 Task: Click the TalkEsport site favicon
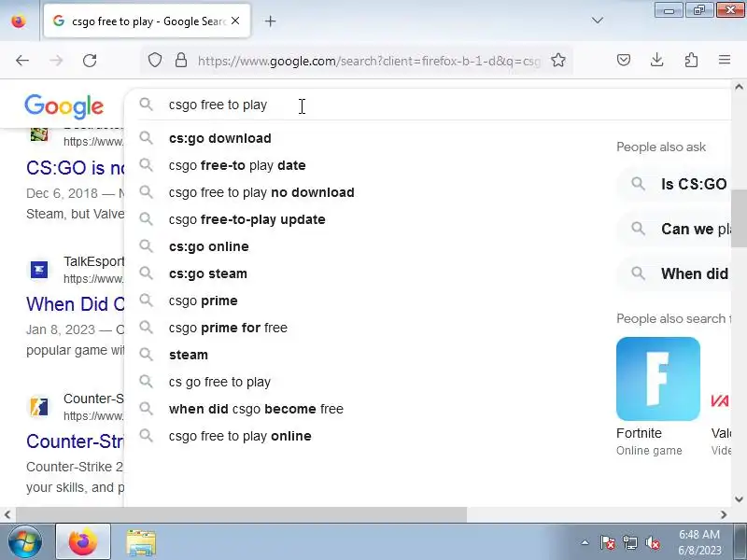point(39,270)
